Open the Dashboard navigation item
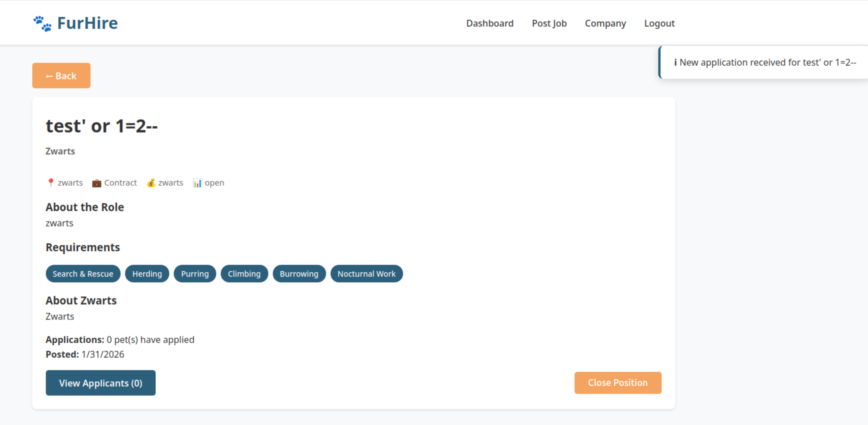The height and width of the screenshot is (425, 868). point(490,23)
